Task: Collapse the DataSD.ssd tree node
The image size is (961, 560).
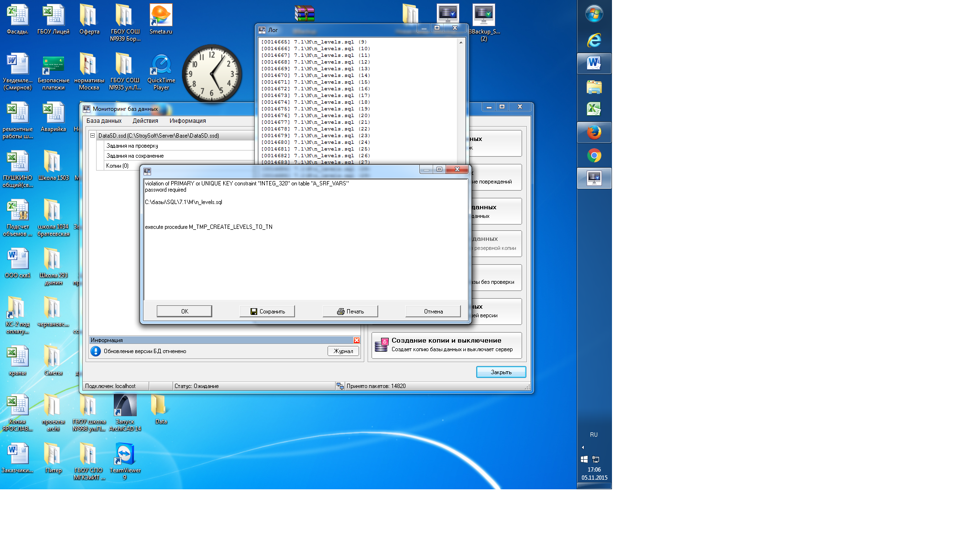Action: [x=93, y=136]
